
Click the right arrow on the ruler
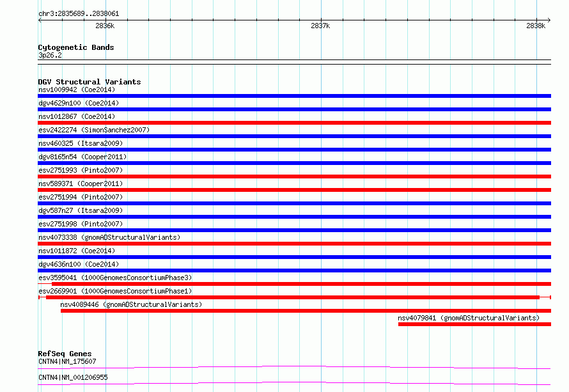point(549,20)
